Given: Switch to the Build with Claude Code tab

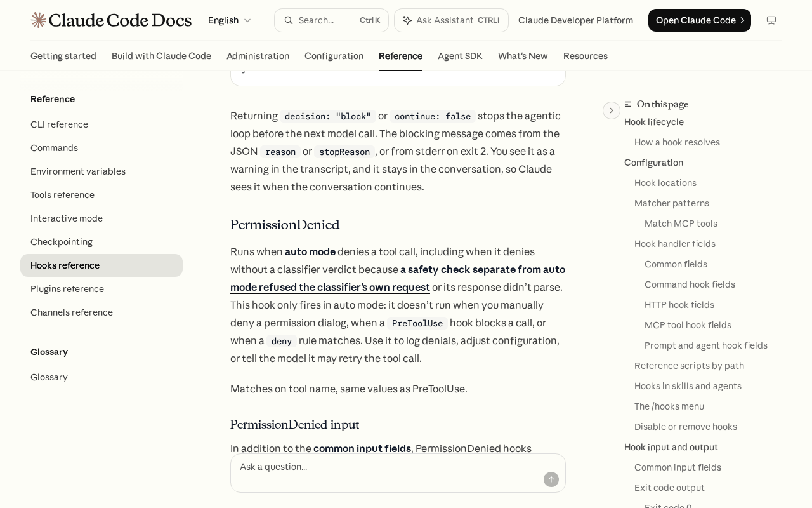Looking at the screenshot, I should click(161, 56).
